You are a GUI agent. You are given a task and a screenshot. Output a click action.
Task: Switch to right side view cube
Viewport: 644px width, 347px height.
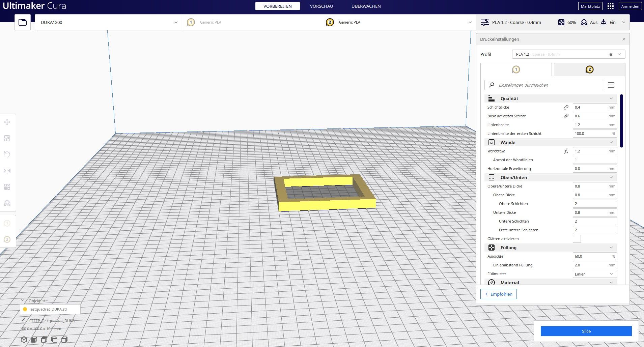64,340
